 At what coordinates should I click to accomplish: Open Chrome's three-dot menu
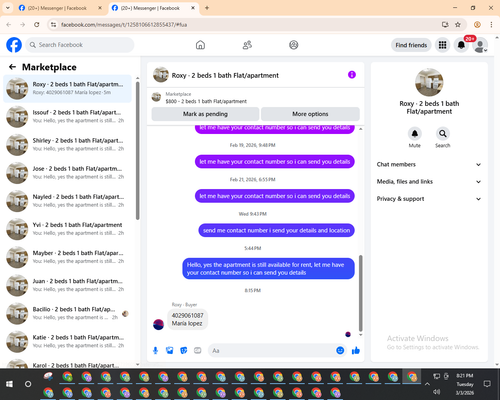(491, 24)
